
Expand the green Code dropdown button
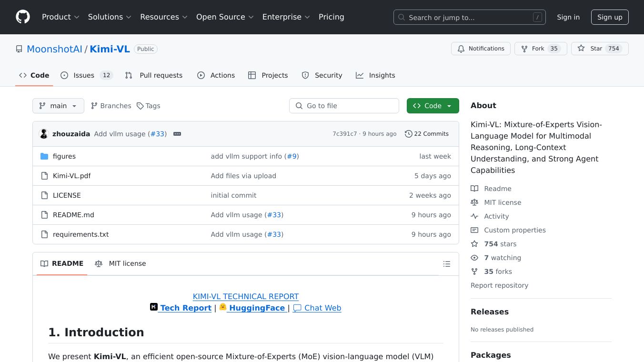[x=433, y=106]
